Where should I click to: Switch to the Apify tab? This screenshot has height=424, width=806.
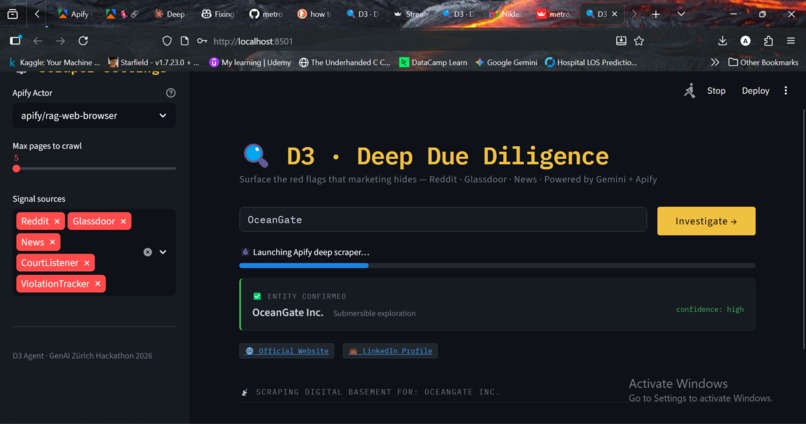click(73, 14)
